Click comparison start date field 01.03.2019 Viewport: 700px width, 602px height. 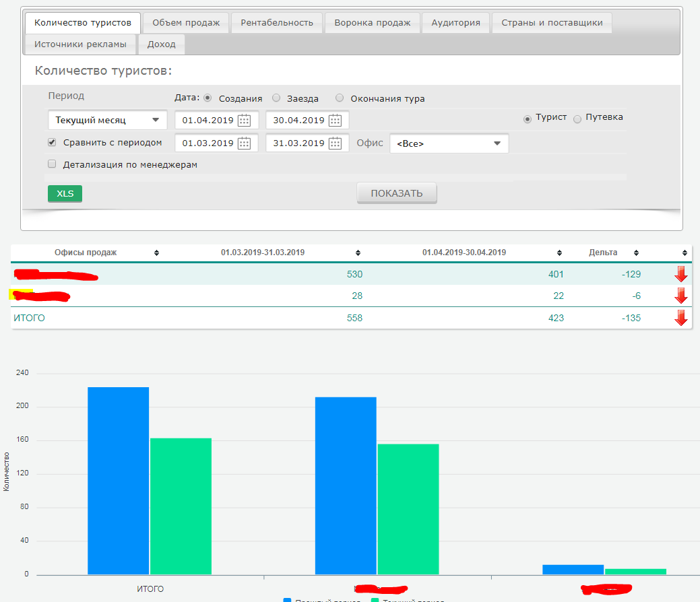[x=216, y=143]
